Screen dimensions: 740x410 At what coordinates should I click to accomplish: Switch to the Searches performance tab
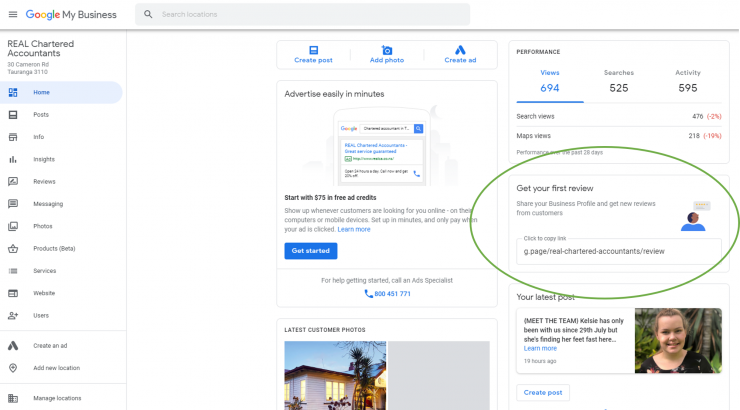coord(619,81)
